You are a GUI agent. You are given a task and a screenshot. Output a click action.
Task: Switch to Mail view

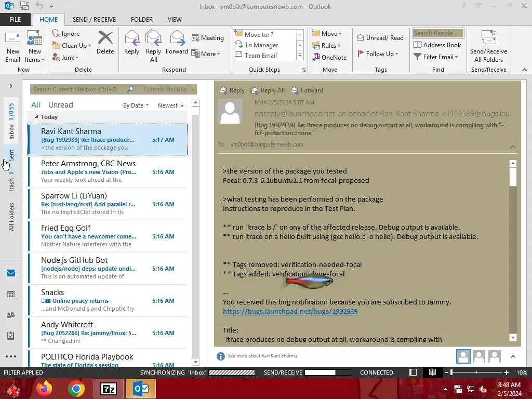[x=11, y=273]
